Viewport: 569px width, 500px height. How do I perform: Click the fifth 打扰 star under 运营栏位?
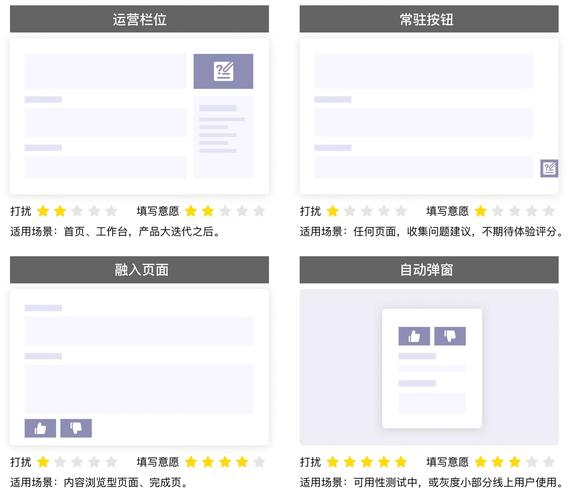click(x=111, y=211)
